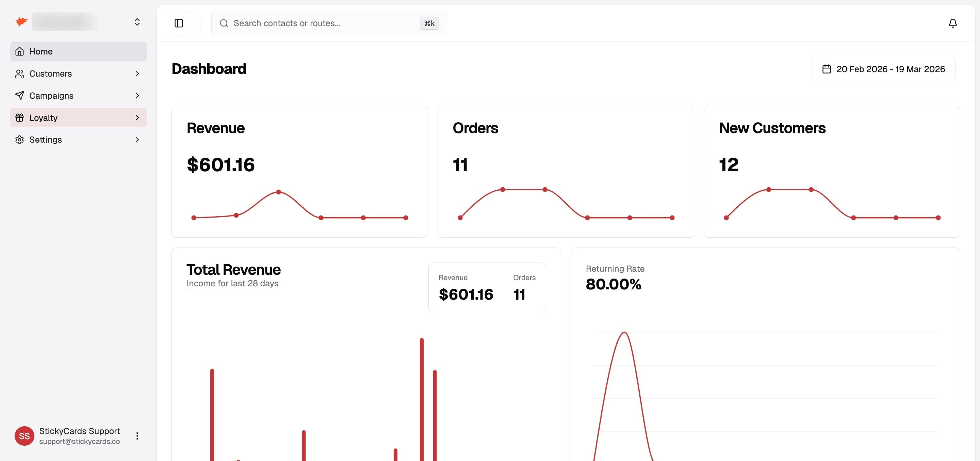The width and height of the screenshot is (980, 461).
Task: Open the Settings menu item
Action: [78, 140]
